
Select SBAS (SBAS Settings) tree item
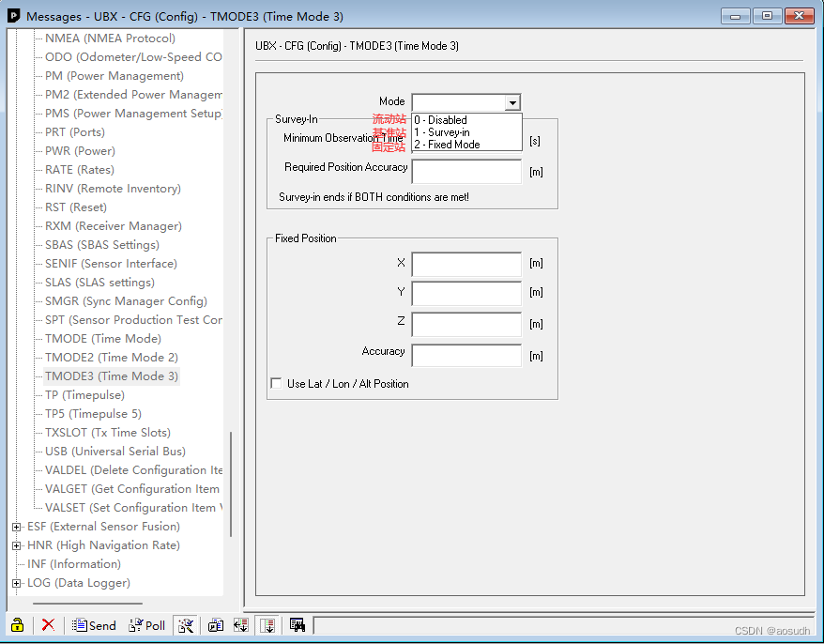click(102, 245)
